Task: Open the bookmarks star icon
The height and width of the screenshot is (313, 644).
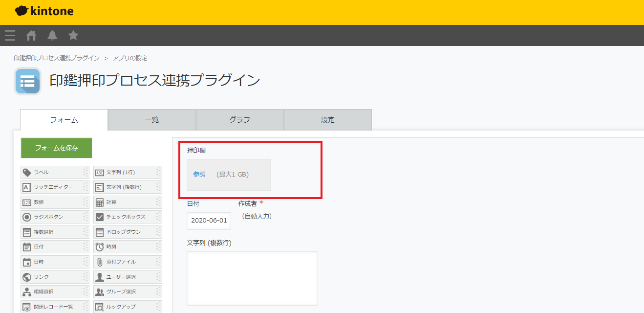Action: pos(73,35)
